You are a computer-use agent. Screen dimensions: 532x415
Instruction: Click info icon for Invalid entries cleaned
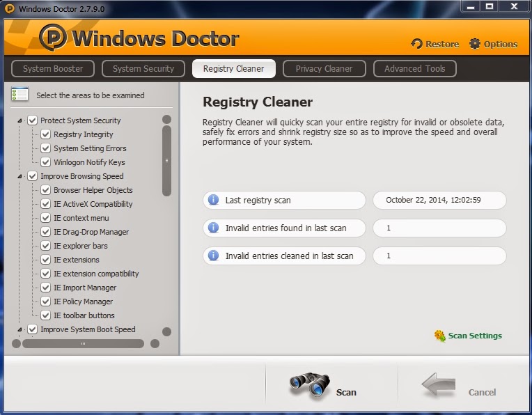213,256
